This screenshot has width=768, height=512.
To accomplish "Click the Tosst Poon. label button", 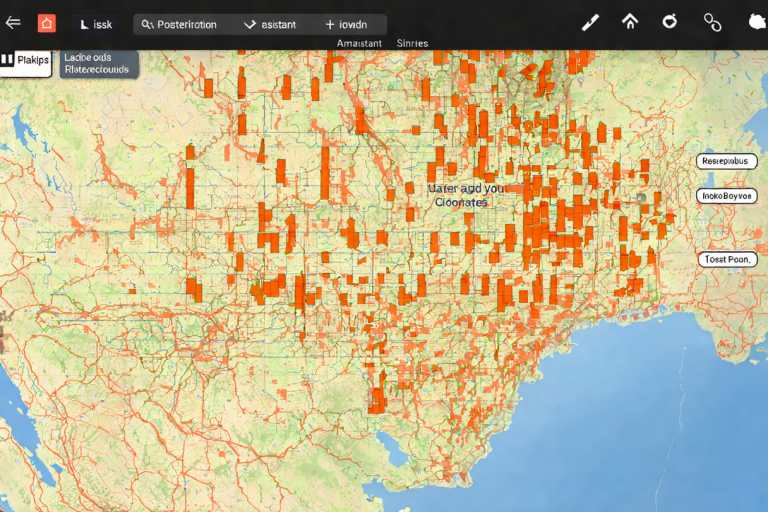I will coord(726,259).
